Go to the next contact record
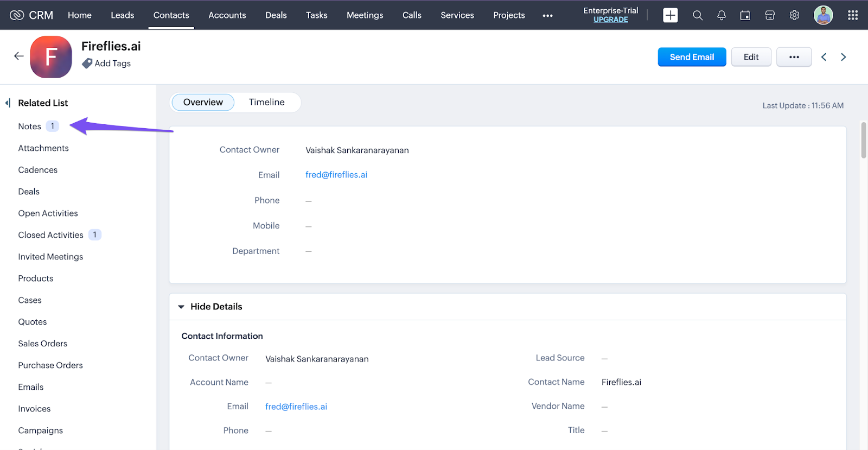 [843, 57]
